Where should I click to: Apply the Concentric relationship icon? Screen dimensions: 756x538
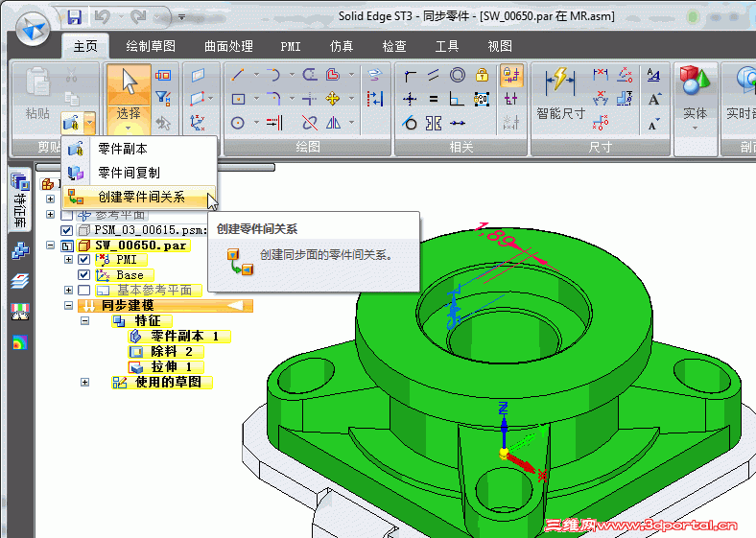pyautogui.click(x=457, y=75)
